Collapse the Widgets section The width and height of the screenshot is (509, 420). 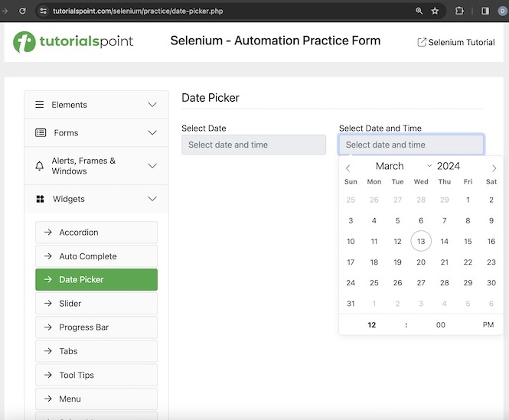pyautogui.click(x=96, y=199)
